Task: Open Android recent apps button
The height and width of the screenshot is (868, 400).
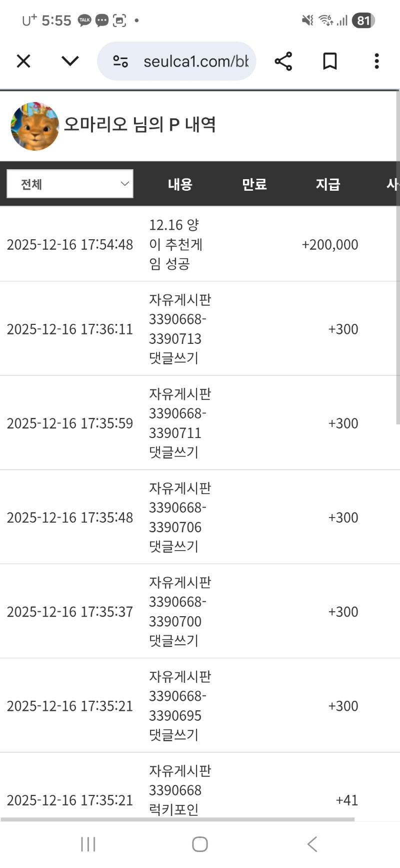Action: point(88,844)
